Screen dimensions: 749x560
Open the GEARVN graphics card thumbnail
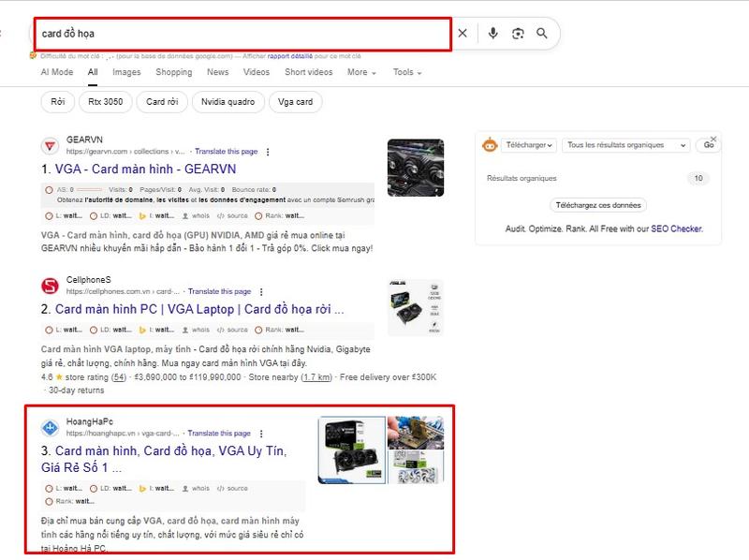416,168
